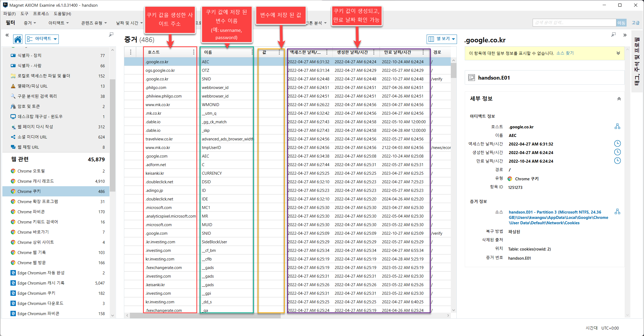Select the .kr.investing.com SideBlockUser row

(287, 242)
